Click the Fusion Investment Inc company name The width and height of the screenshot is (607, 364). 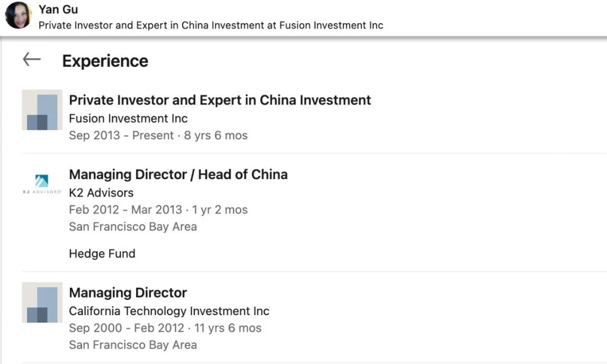point(128,119)
